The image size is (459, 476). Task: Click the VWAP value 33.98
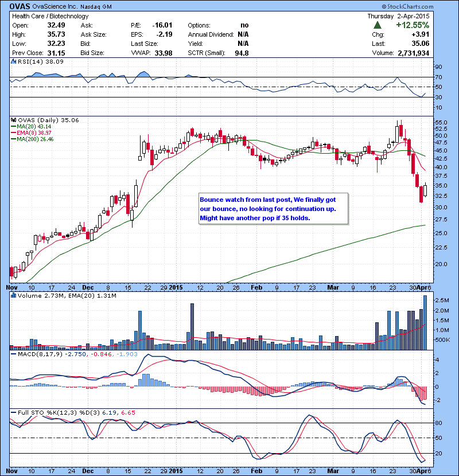point(164,53)
